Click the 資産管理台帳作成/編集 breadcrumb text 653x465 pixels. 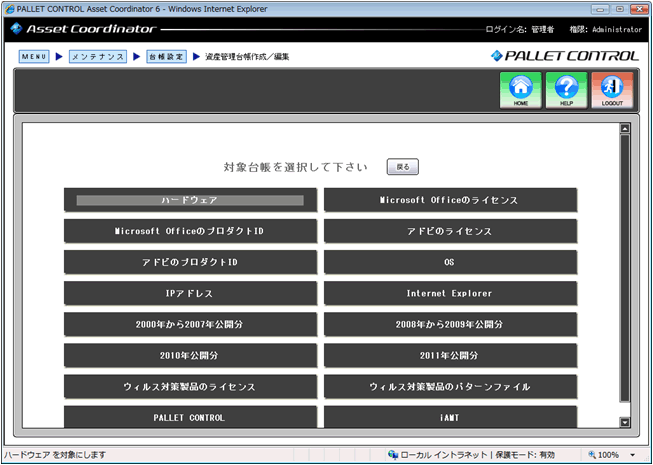click(x=247, y=57)
